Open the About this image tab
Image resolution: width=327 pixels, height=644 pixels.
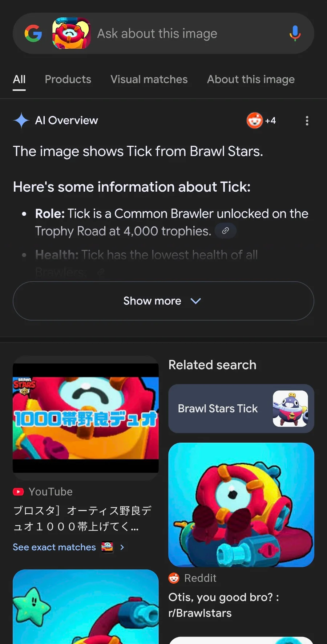tap(251, 80)
